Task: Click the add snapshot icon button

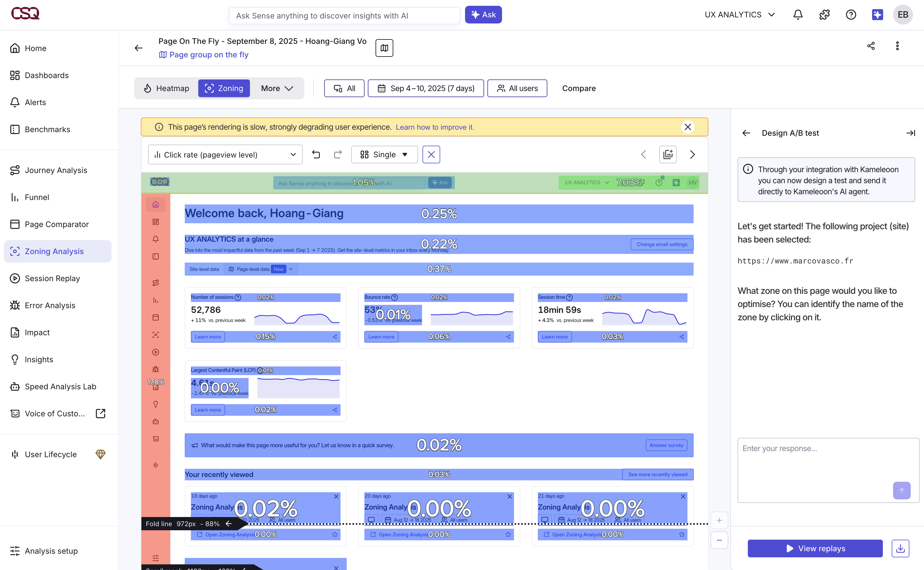Action: point(668,155)
